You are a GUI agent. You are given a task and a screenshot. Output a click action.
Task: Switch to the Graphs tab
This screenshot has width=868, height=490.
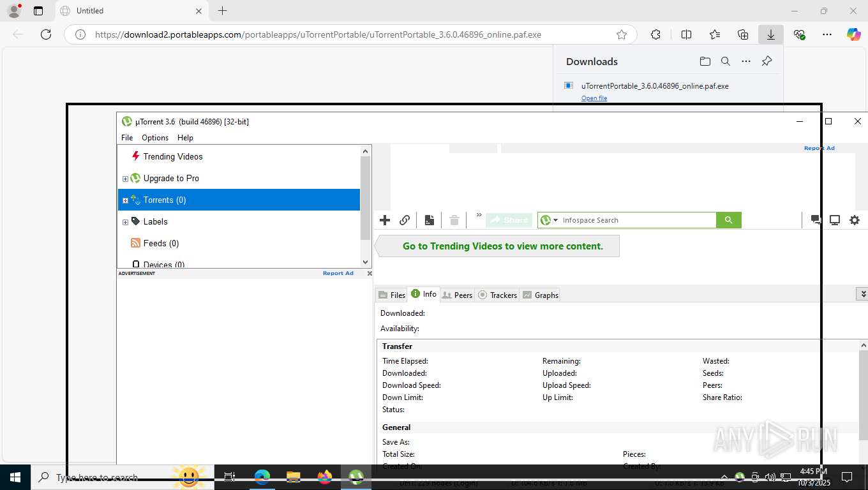coord(540,295)
